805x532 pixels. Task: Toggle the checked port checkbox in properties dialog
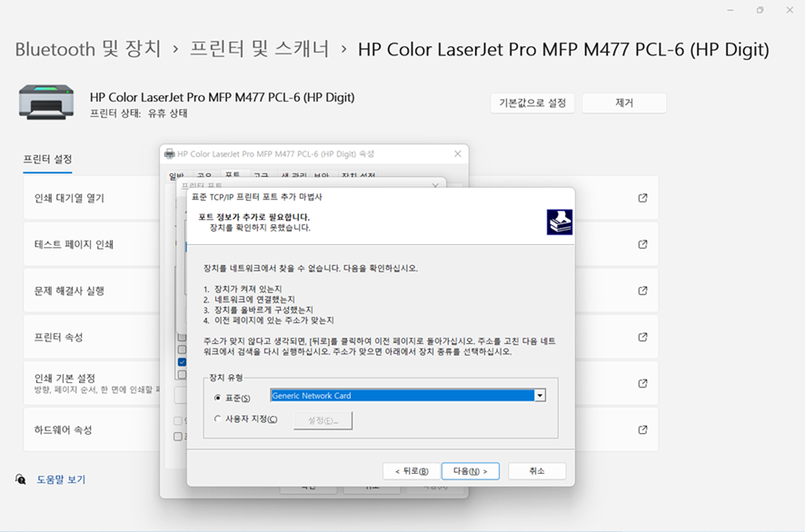pos(182,361)
